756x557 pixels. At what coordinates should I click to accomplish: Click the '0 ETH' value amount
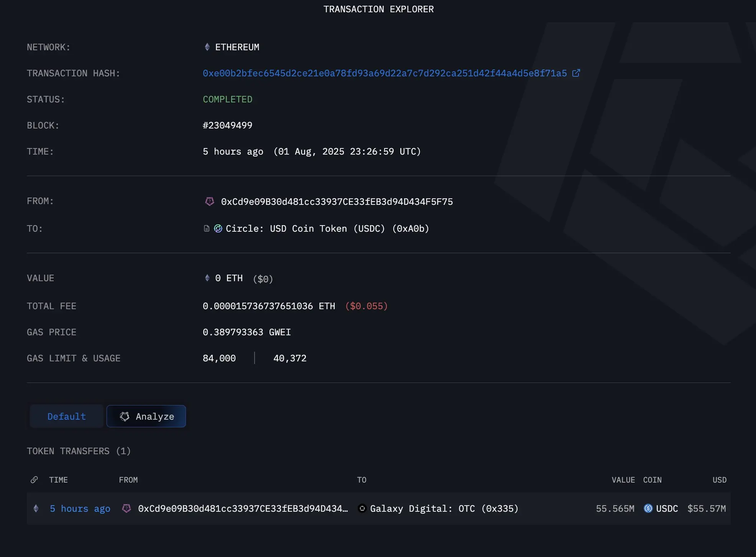pos(229,278)
